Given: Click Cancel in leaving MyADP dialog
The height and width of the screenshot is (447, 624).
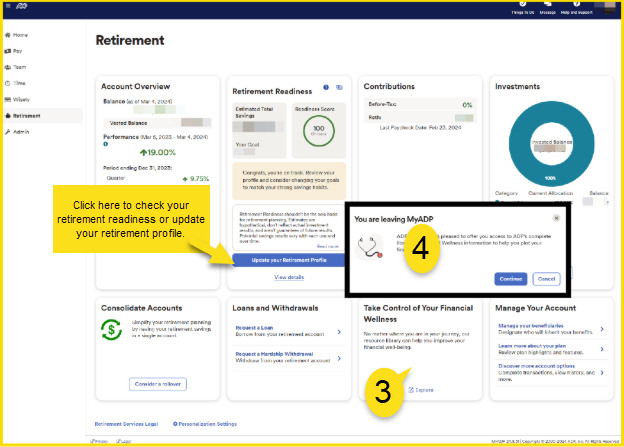Looking at the screenshot, I should pos(546,279).
